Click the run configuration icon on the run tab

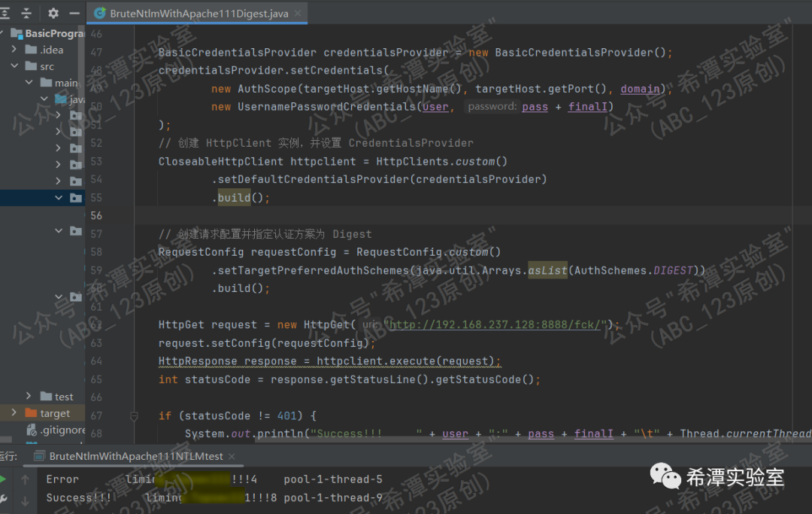click(x=39, y=456)
